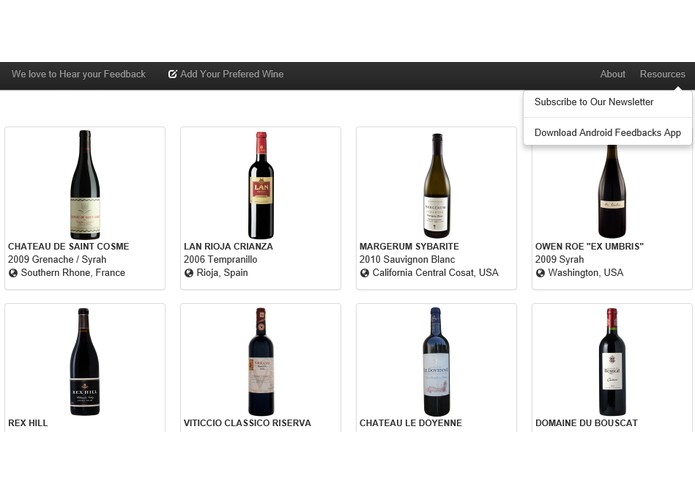Click the MARGERUM SYBARITE title
The image size is (695, 494).
(x=409, y=246)
